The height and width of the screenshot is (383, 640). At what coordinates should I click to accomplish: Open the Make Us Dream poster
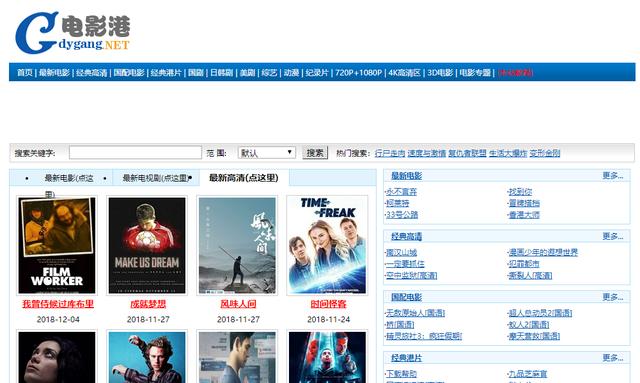147,245
